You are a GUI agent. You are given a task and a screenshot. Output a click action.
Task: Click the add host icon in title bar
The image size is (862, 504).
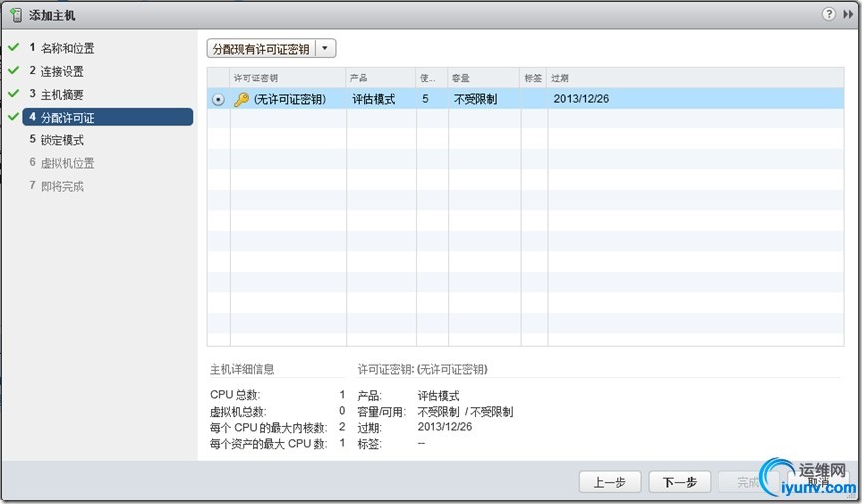tap(16, 15)
